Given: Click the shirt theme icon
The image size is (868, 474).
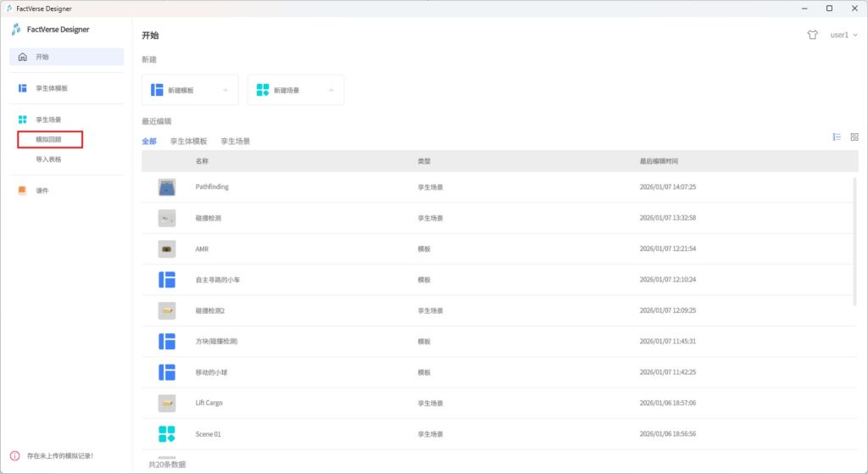Looking at the screenshot, I should click(x=812, y=36).
